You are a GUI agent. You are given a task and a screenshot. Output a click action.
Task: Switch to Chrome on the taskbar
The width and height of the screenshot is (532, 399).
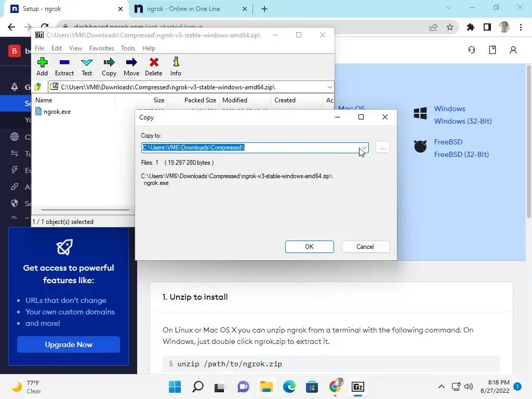pos(335,387)
